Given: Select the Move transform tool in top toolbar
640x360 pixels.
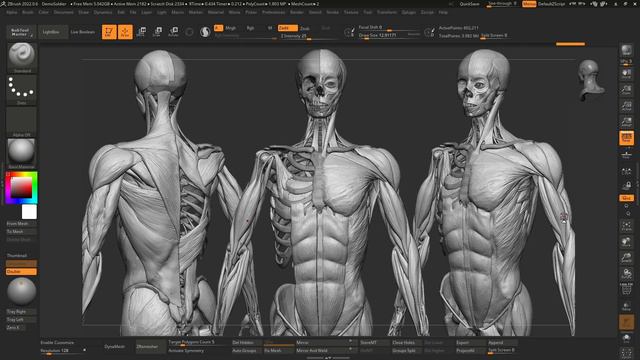Looking at the screenshot, I should [142, 32].
